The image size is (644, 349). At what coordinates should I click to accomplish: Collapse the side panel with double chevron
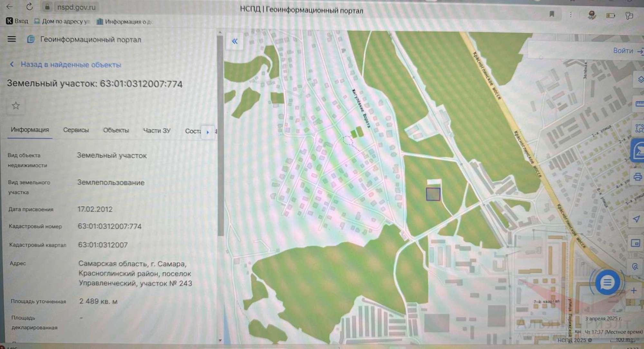235,41
